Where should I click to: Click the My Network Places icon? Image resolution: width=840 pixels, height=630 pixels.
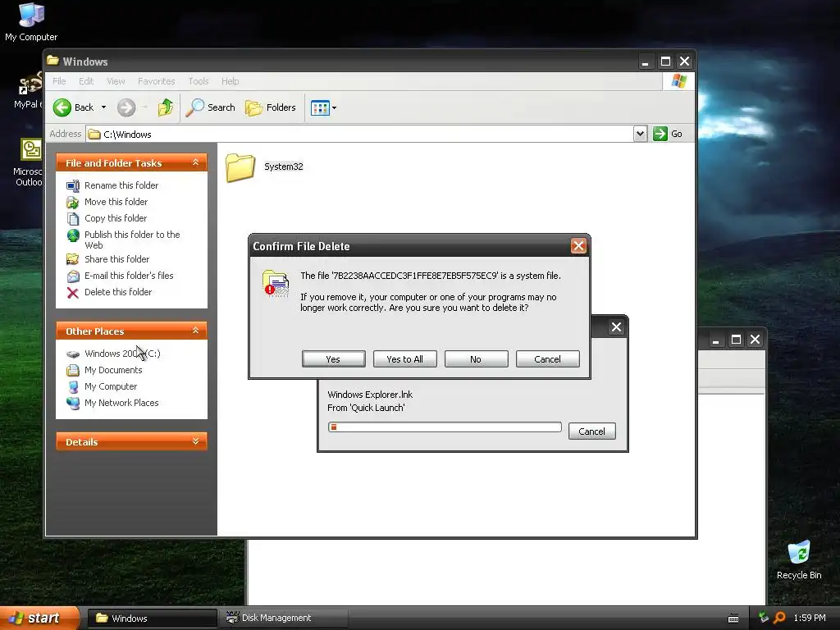click(73, 404)
